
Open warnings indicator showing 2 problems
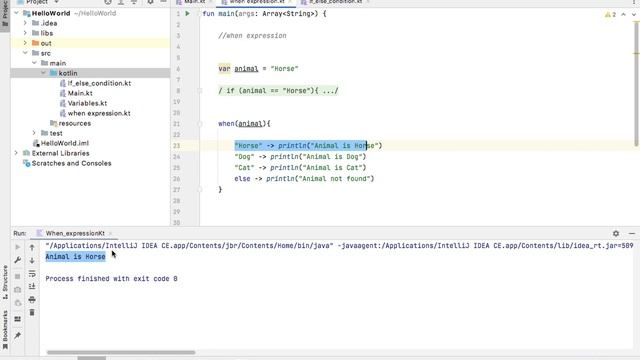point(611,14)
